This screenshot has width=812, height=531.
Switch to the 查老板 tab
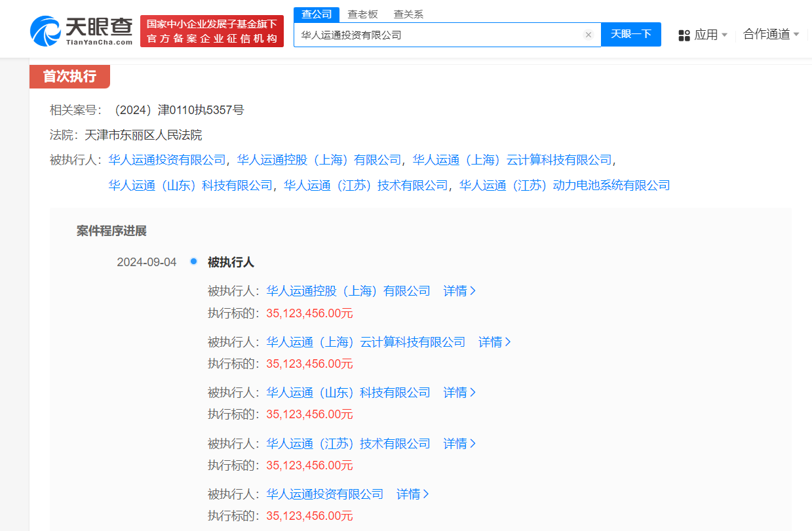pyautogui.click(x=363, y=14)
